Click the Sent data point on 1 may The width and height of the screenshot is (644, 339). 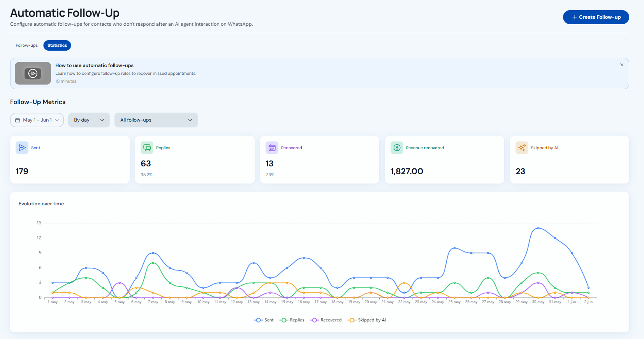coord(53,283)
